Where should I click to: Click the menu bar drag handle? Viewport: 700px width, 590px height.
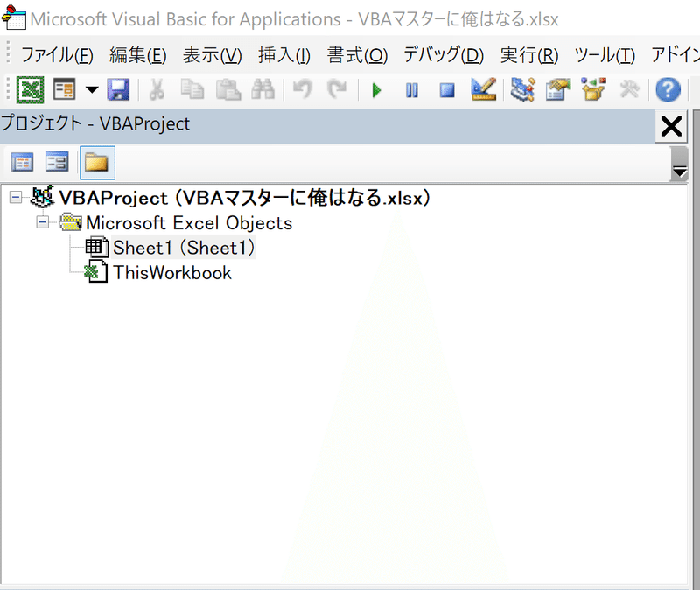point(8,53)
